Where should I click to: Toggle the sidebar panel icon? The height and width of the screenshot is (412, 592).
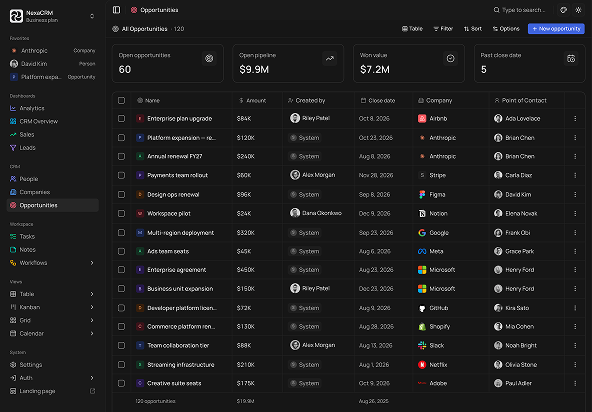click(116, 10)
